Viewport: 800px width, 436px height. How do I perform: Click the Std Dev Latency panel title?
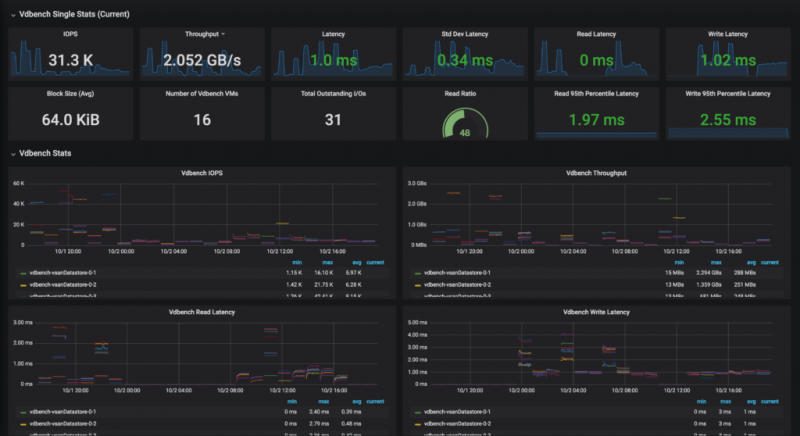[x=465, y=34]
